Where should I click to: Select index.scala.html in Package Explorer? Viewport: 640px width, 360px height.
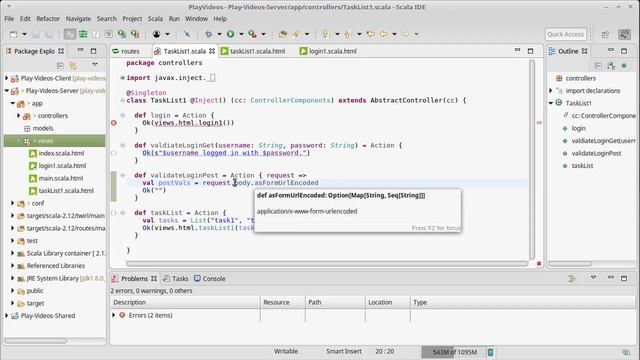[61, 153]
